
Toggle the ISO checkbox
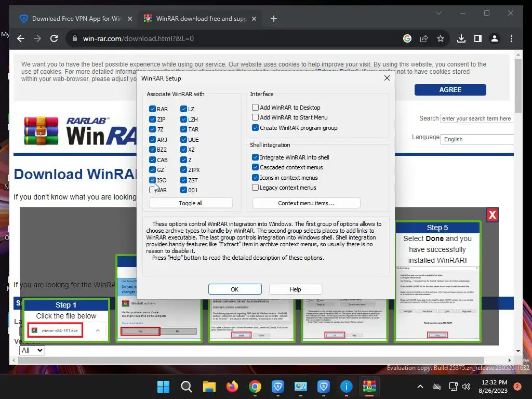coord(152,180)
